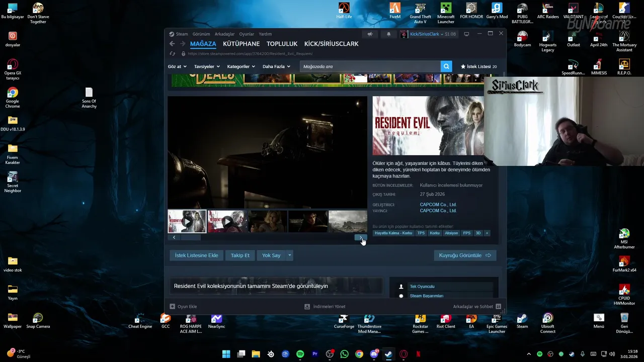Click İstek Listesine Ekle button
This screenshot has width=644, height=362.
point(196,255)
